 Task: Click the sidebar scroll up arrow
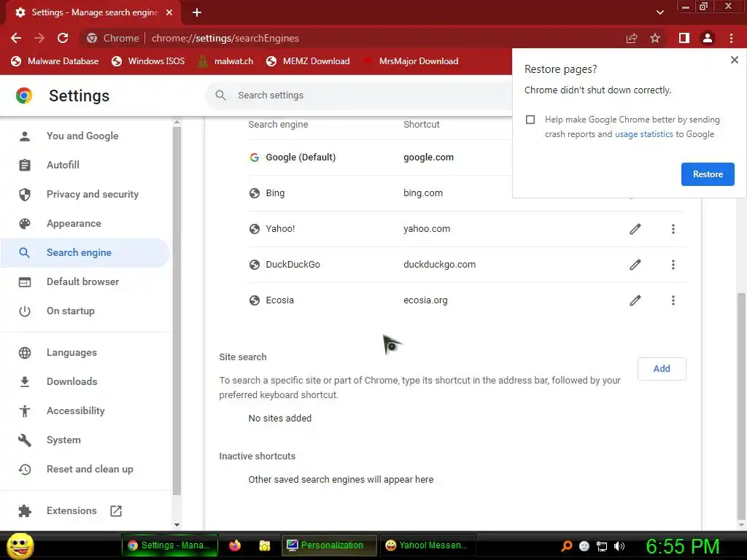[x=177, y=122]
